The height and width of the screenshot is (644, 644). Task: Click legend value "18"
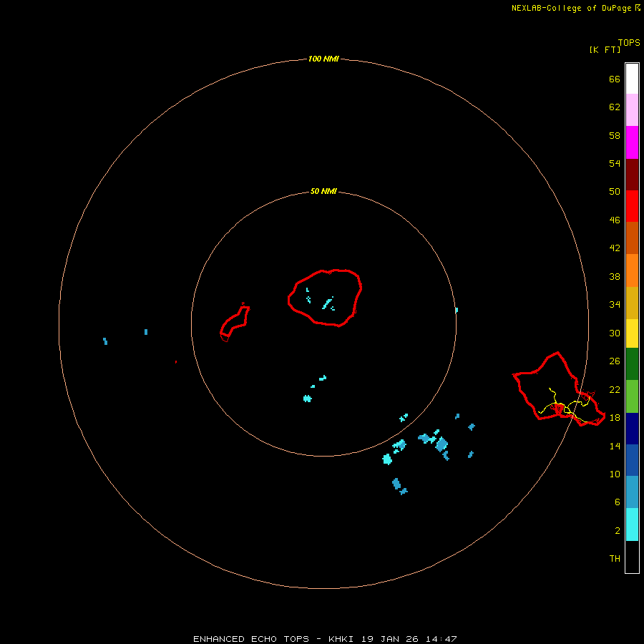615,418
